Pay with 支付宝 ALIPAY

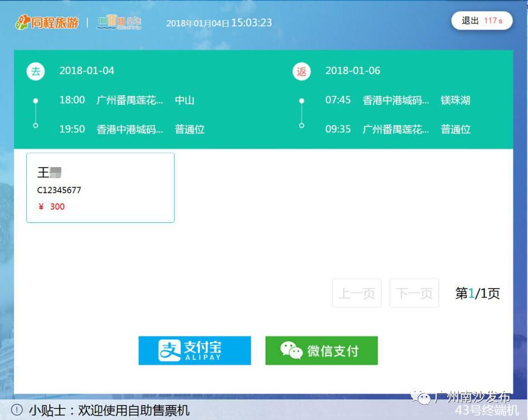coord(194,350)
